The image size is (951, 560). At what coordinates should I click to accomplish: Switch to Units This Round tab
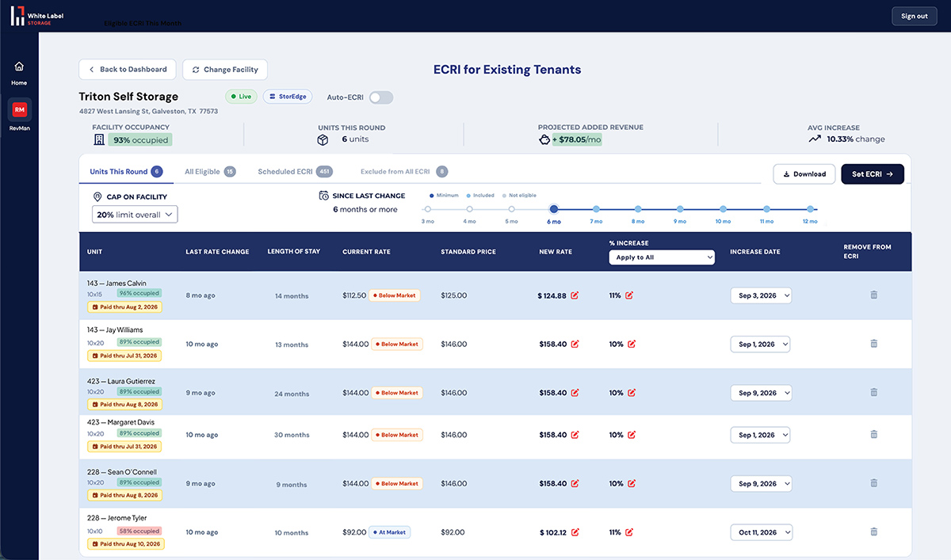pyautogui.click(x=126, y=171)
